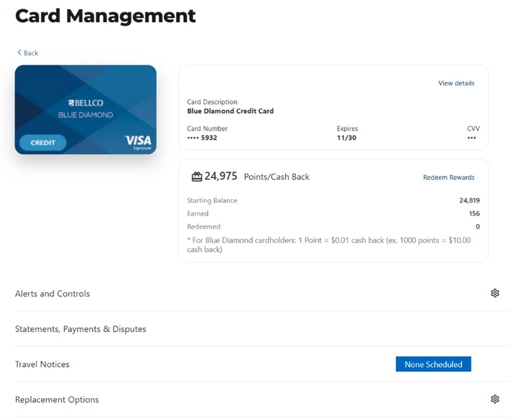Click the masked card number ending 5932
Image resolution: width=517 pixels, height=420 pixels.
[x=202, y=138]
